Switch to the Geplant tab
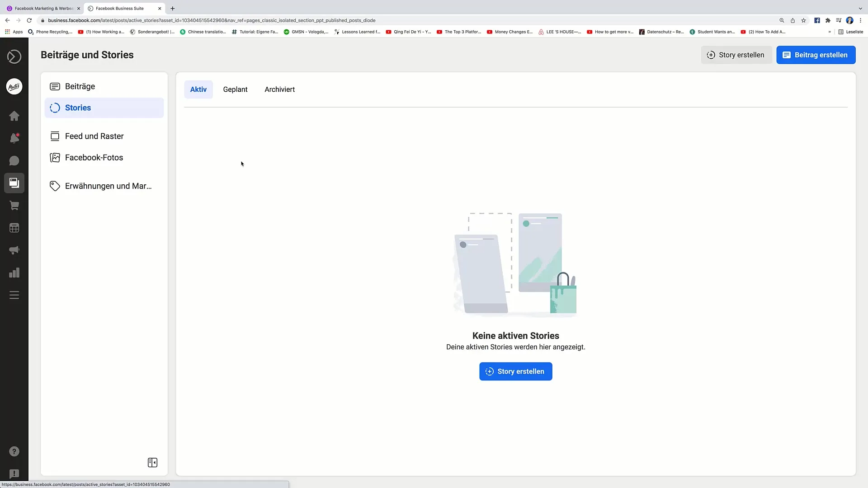 pos(235,89)
